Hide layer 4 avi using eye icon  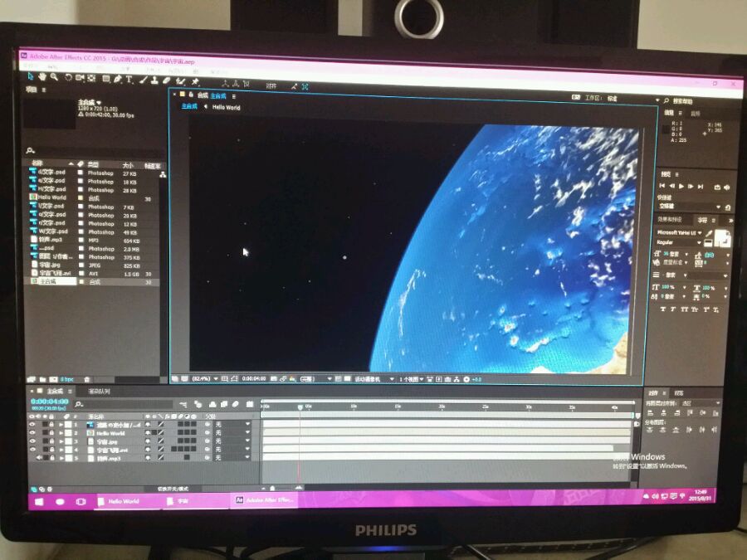32,449
